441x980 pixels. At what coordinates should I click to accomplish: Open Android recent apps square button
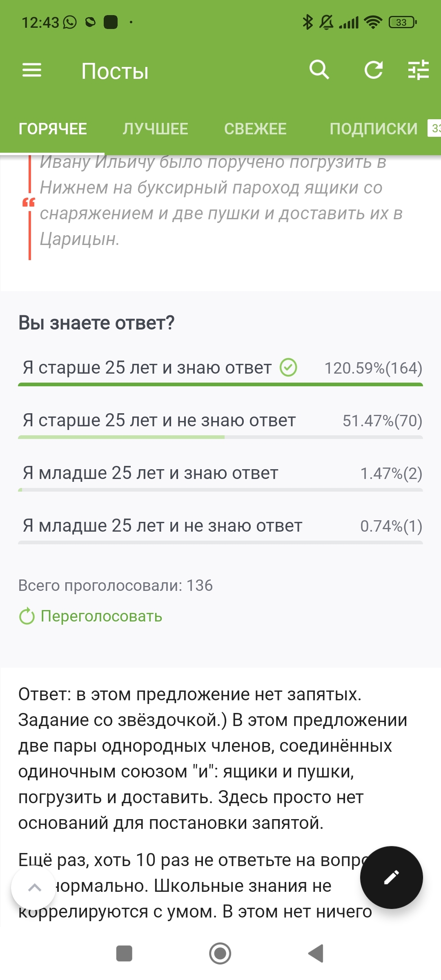coord(124,953)
